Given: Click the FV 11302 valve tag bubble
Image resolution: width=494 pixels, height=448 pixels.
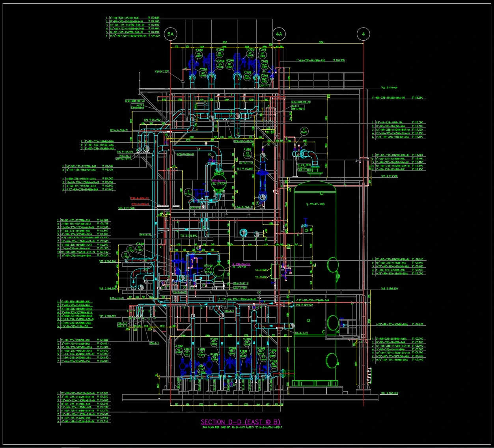Looking at the screenshot, I should [248, 154].
